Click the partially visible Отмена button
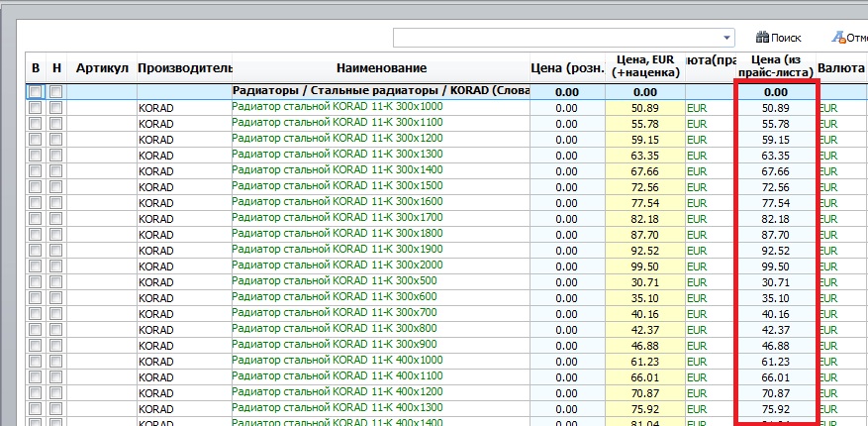This screenshot has height=426, width=868. pos(848,38)
